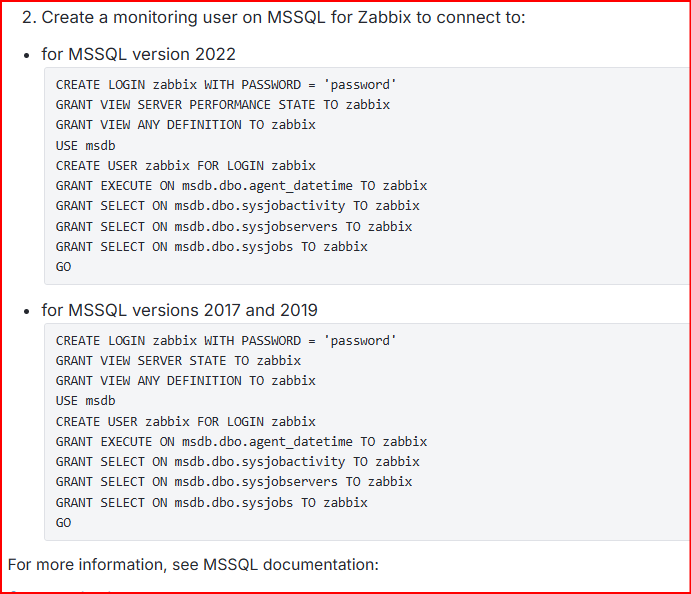Viewport: 691px width, 594px height.
Task: Click the 'for MSSQL version 2022' bullet text
Action: (x=138, y=54)
